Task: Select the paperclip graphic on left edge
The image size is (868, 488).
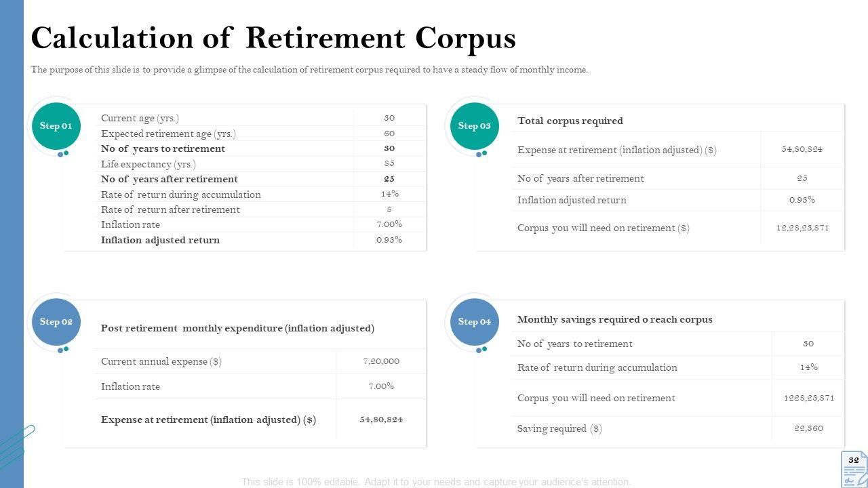Action: (x=15, y=444)
